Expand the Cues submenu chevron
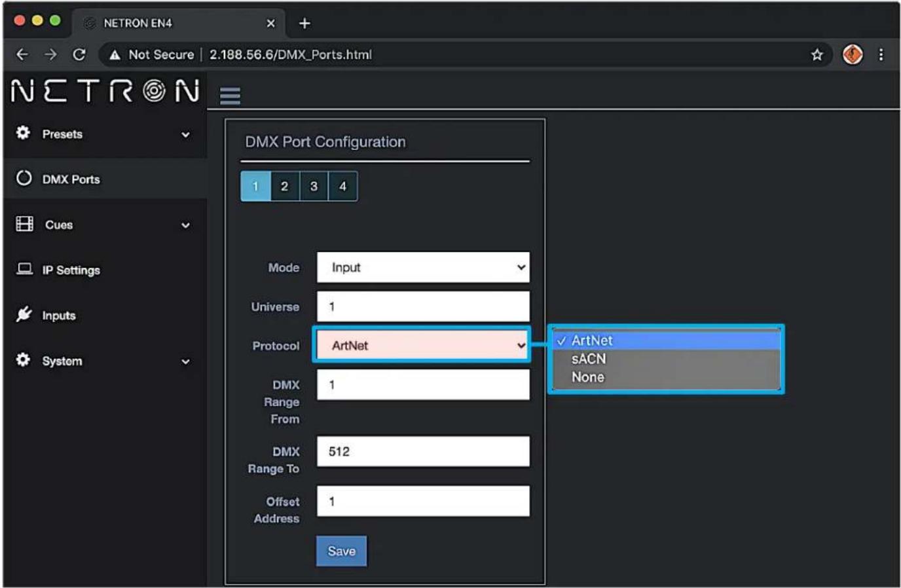This screenshot has height=588, width=901. click(x=185, y=225)
